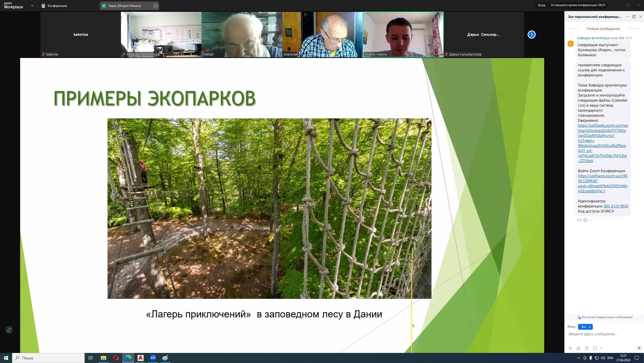Viewport: 644px width, 363px height.
Task: Open the chat panel more options menu
Action: click(627, 17)
